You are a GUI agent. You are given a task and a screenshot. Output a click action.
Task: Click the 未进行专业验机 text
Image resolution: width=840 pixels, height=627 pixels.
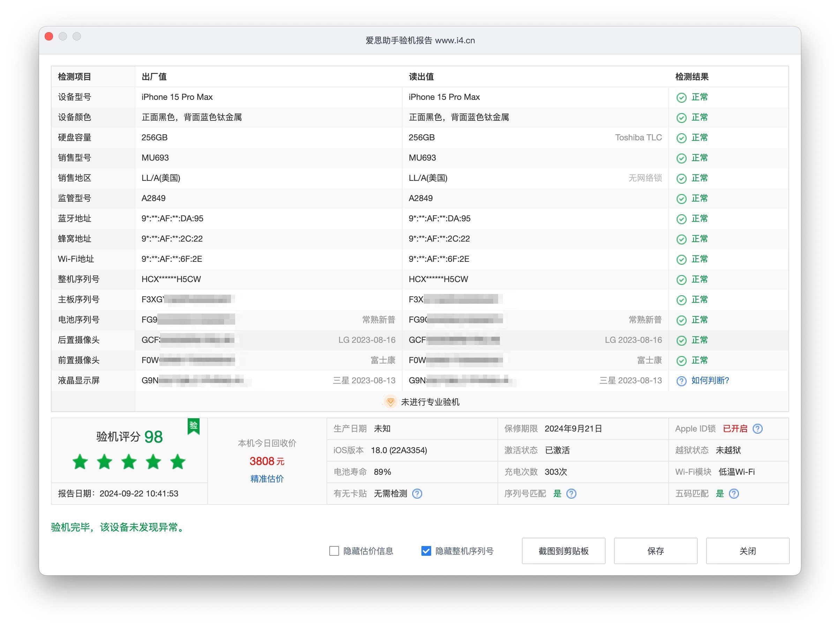pyautogui.click(x=430, y=402)
